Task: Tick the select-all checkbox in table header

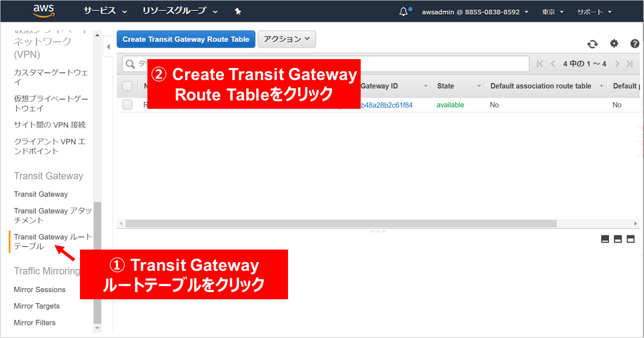Action: tap(128, 86)
